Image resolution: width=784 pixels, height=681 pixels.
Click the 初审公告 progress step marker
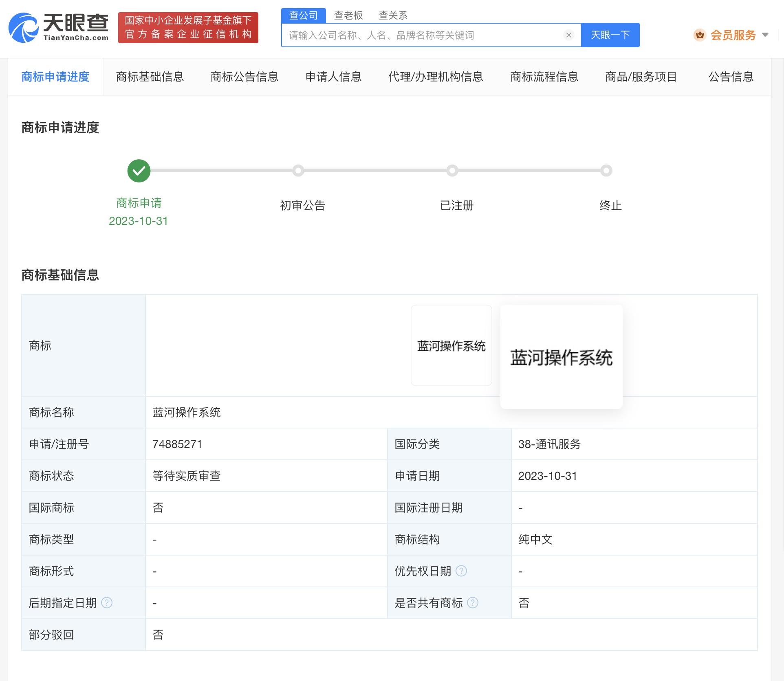tap(298, 171)
